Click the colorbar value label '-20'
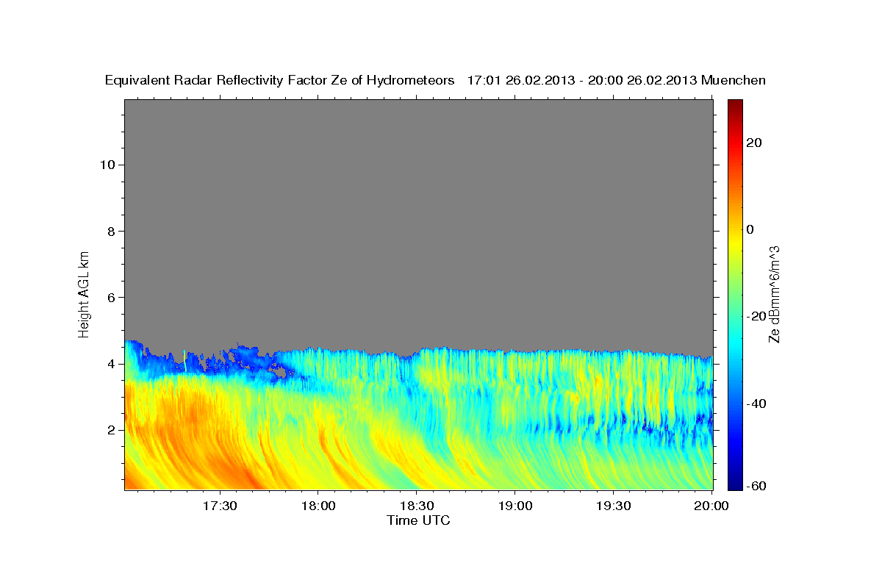Screen dimensions: 882x588 [758, 316]
